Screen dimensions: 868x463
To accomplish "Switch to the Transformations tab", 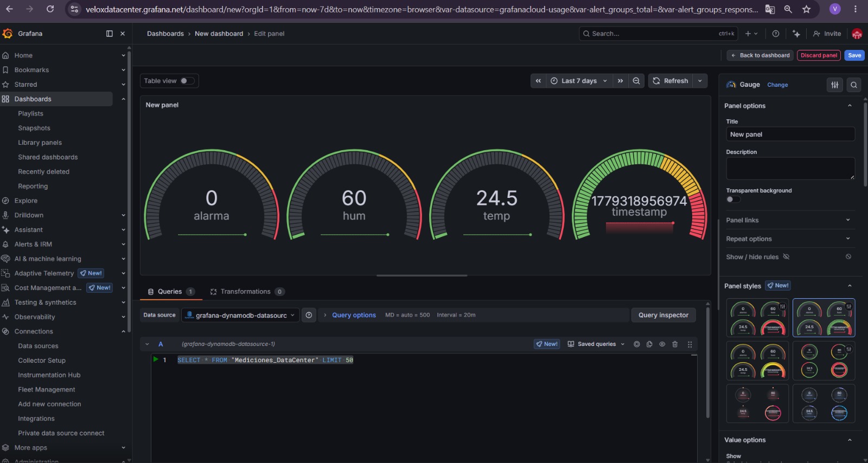I will coord(247,292).
